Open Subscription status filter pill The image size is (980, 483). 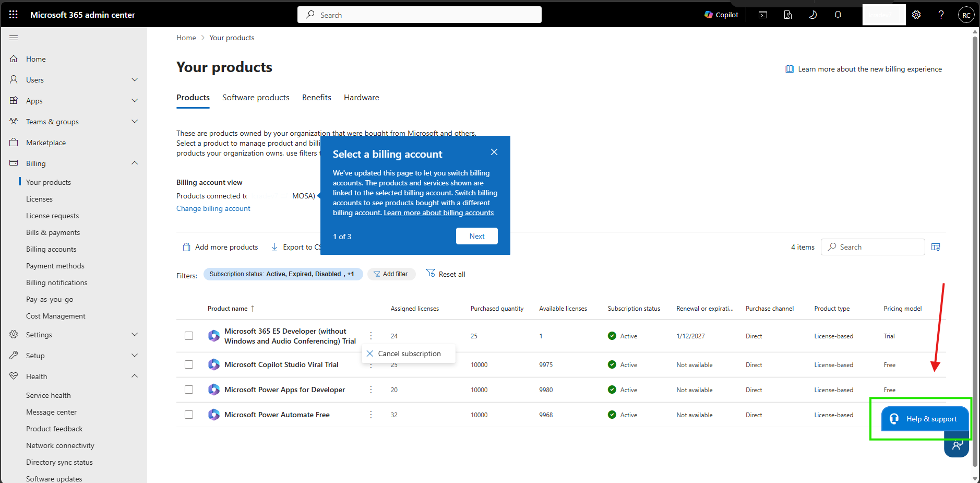[x=283, y=274]
